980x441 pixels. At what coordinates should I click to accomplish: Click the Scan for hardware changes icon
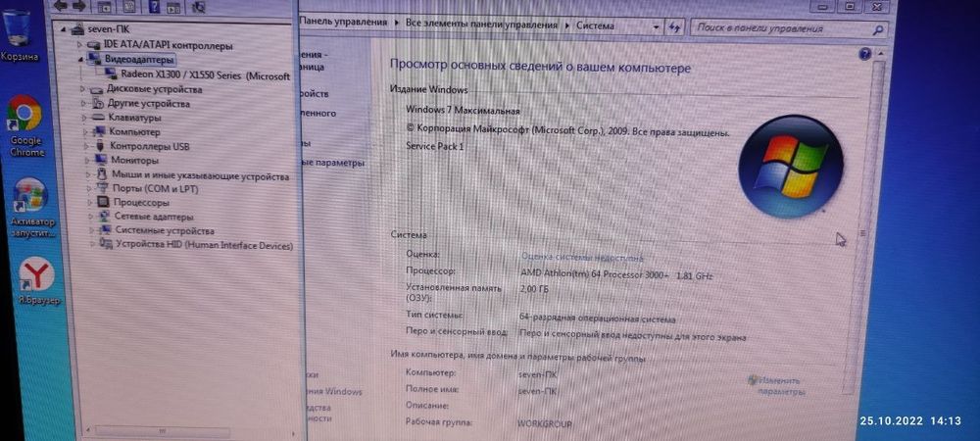click(198, 7)
